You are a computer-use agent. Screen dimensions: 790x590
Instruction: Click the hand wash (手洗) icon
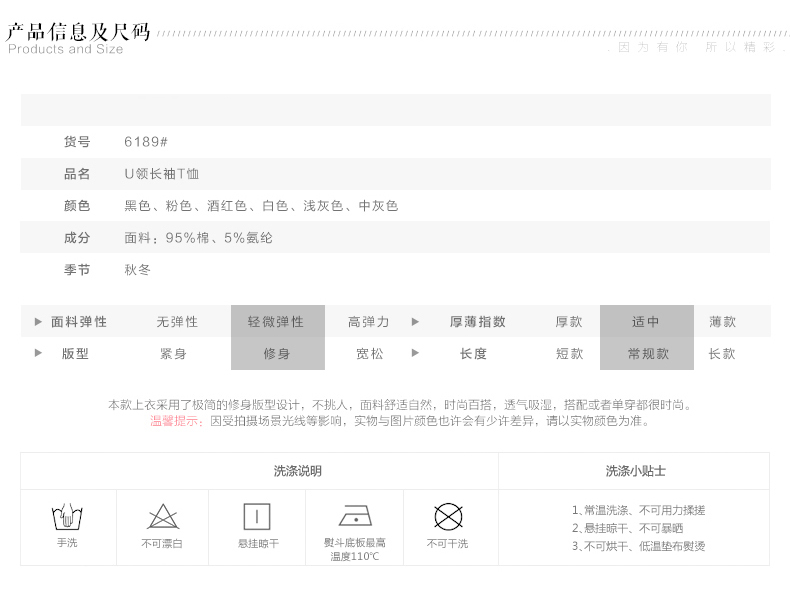pos(67,516)
